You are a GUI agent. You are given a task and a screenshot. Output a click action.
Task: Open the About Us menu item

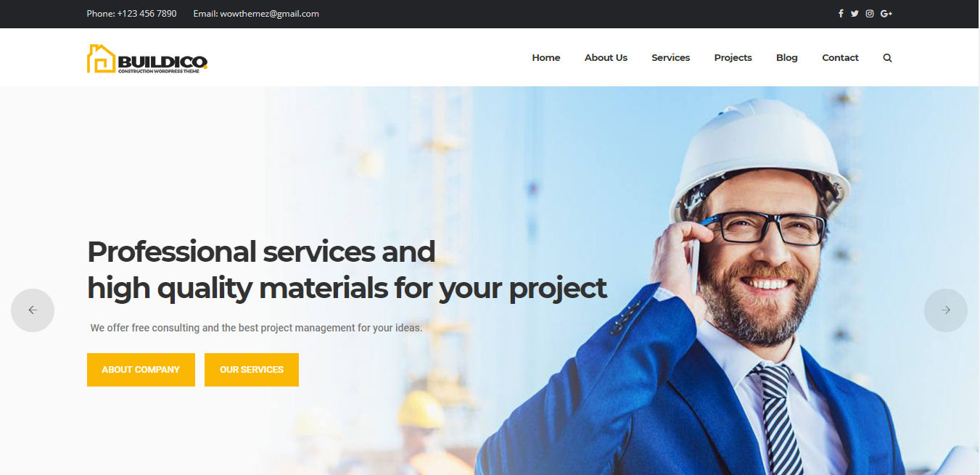pos(606,58)
